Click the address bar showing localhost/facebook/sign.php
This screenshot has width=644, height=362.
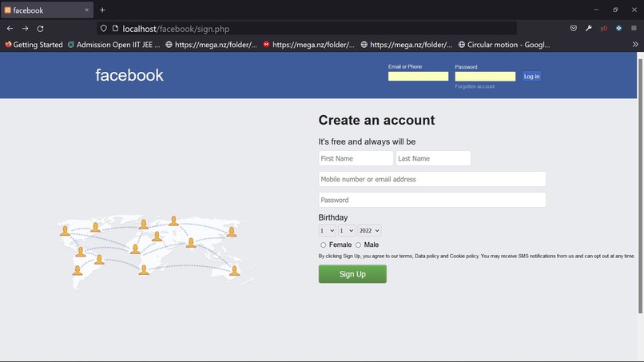[306, 29]
